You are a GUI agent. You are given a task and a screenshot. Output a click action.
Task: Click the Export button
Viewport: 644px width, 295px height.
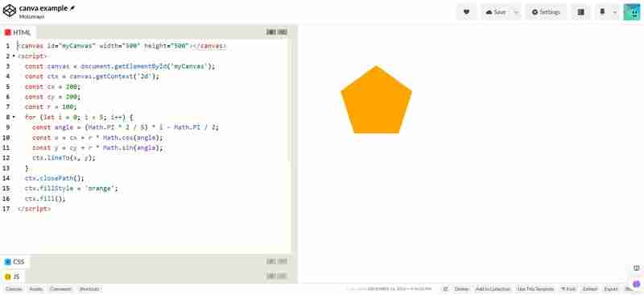pos(611,289)
